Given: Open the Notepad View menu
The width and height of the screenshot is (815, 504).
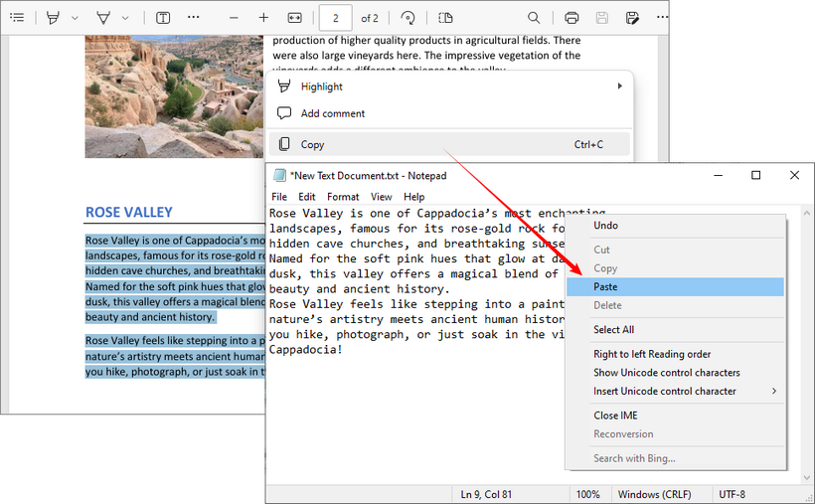Looking at the screenshot, I should pyautogui.click(x=381, y=197).
